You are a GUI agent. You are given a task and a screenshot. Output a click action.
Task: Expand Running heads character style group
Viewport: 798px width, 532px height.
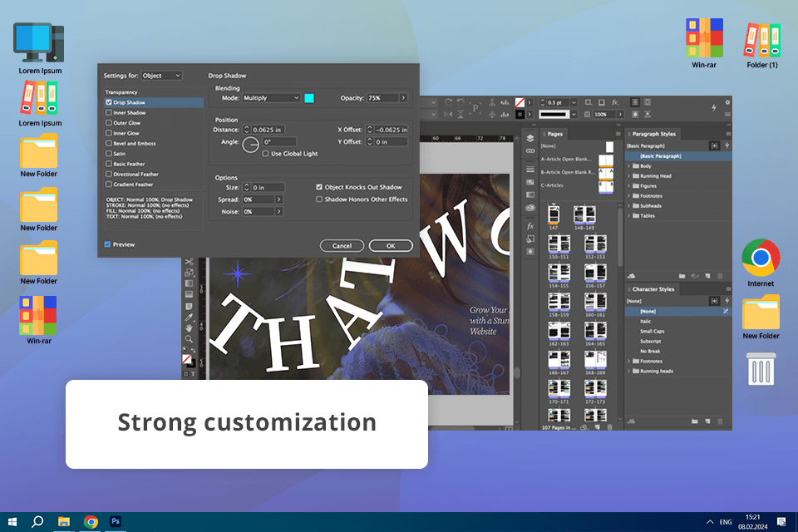tap(629, 371)
